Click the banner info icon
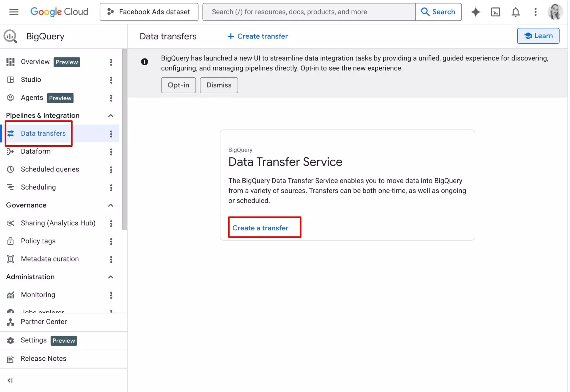Image resolution: width=570 pixels, height=392 pixels. pos(145,62)
